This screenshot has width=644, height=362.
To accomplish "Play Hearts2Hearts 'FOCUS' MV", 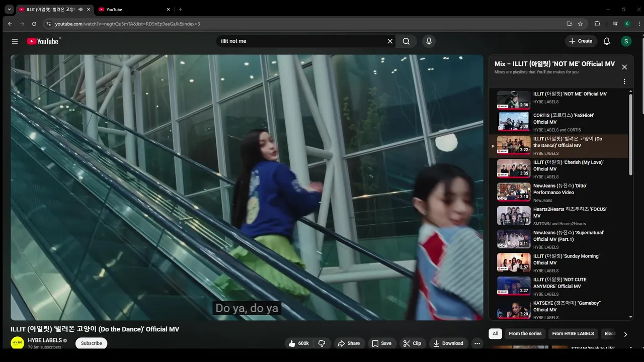I will click(558, 216).
